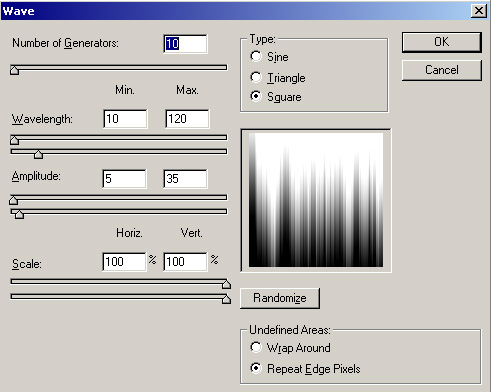Click the Horizontal Scale slider handle
The width and height of the screenshot is (491, 392).
[x=226, y=284]
